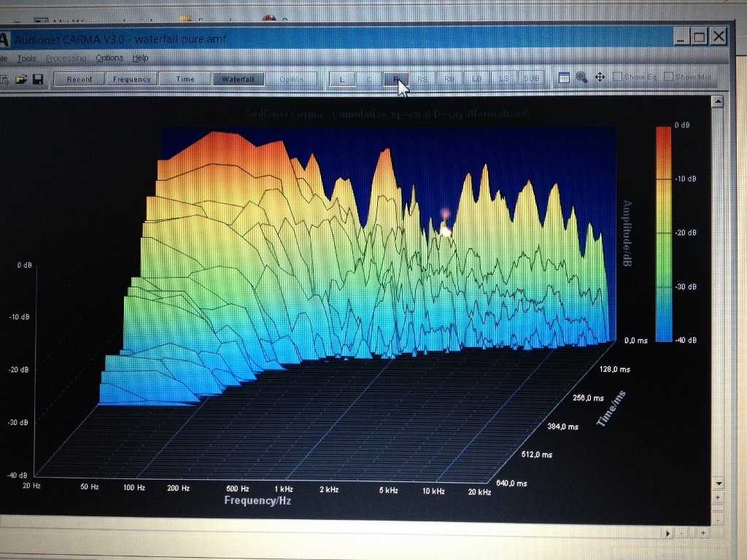The height and width of the screenshot is (560, 747).
Task: Click the vertical scrollbar down arrow
Action: (x=719, y=483)
